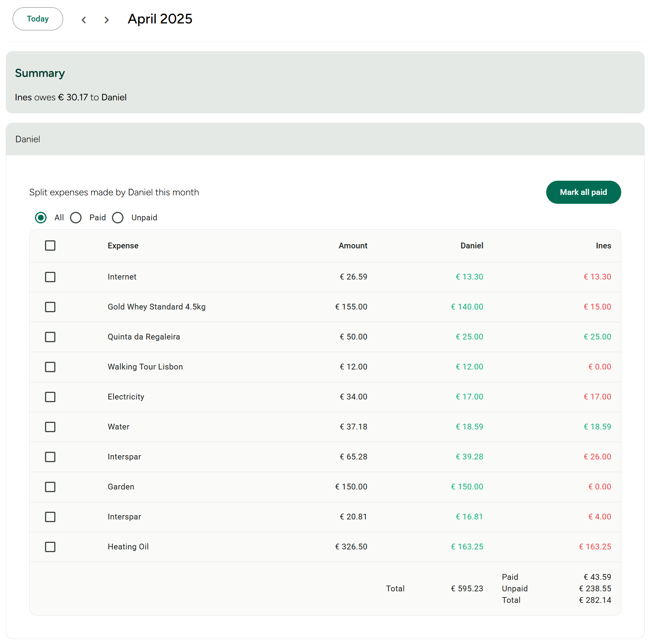652x644 pixels.
Task: Check the first Interspar expense checkbox
Action: 50,457
